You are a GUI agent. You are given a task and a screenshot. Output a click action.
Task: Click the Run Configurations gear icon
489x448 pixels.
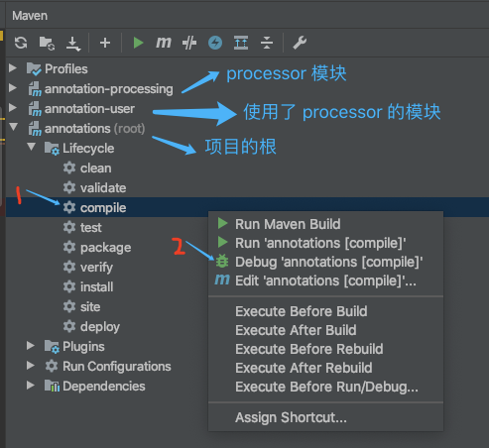pos(52,366)
